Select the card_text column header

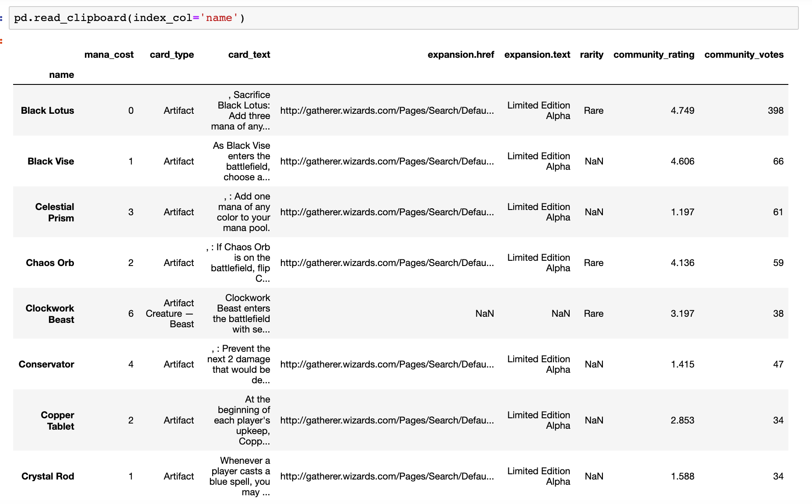249,55
